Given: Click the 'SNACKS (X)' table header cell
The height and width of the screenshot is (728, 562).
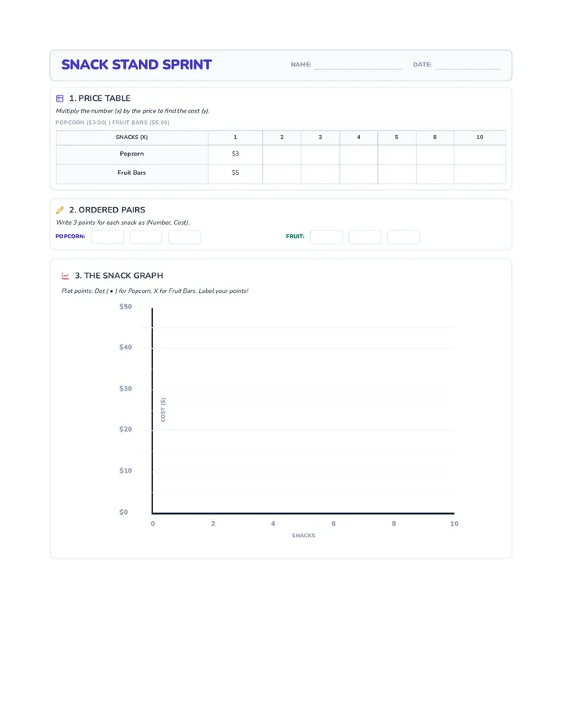Looking at the screenshot, I should (132, 137).
